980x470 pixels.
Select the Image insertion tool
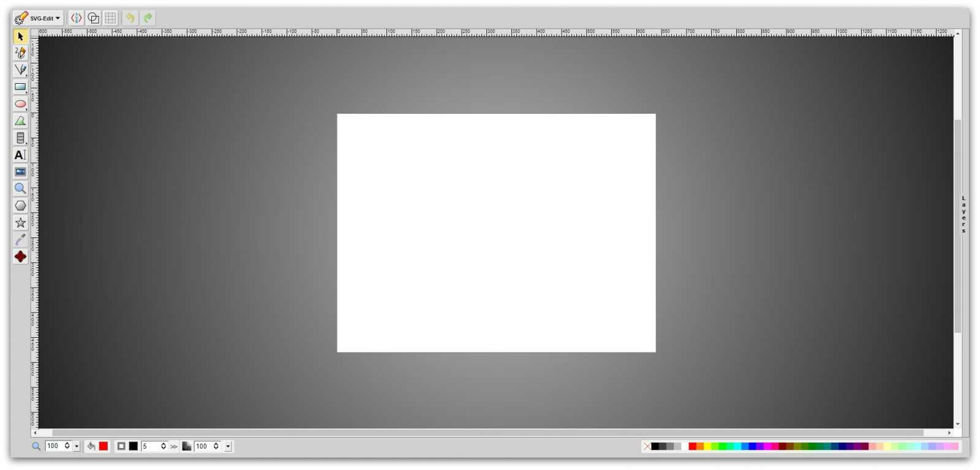click(20, 172)
